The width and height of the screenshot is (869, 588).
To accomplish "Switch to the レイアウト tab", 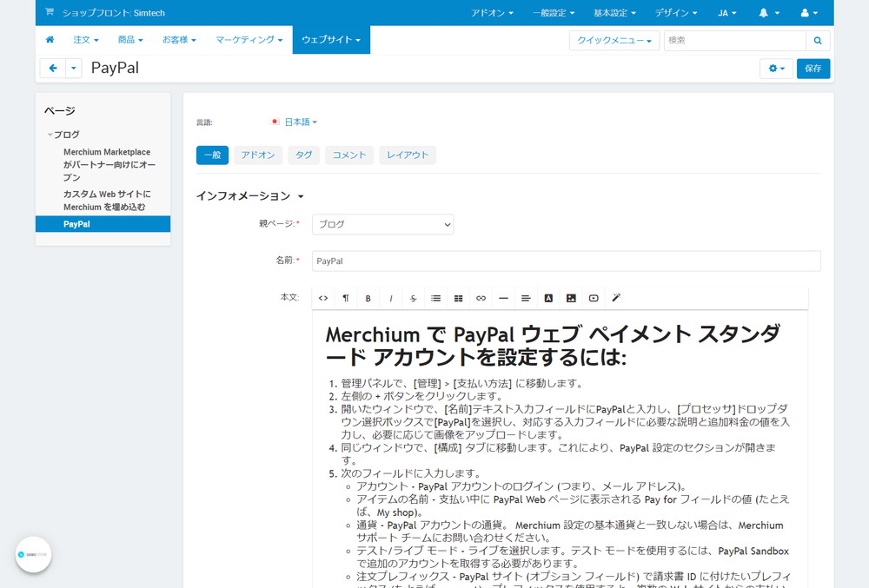I will coord(408,155).
